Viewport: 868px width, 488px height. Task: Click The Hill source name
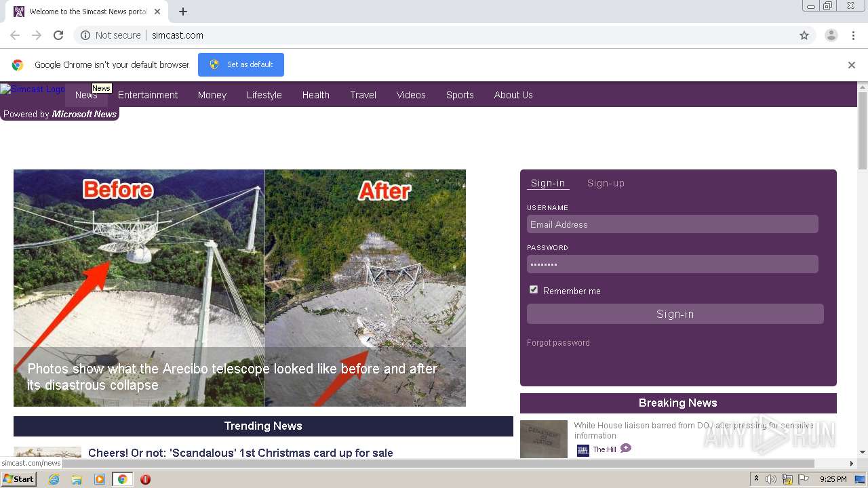pyautogui.click(x=604, y=449)
